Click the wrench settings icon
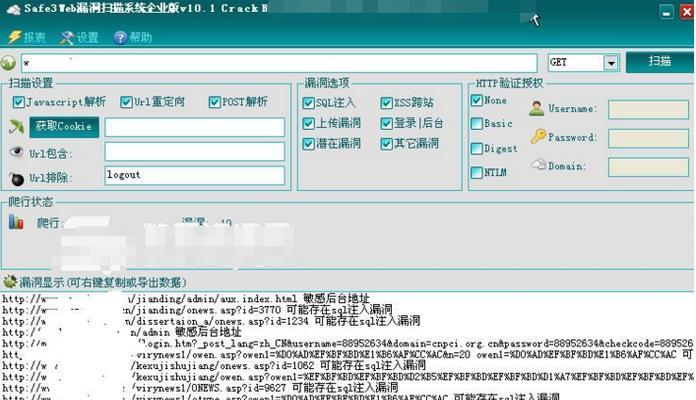The width and height of the screenshot is (696, 400). point(67,38)
